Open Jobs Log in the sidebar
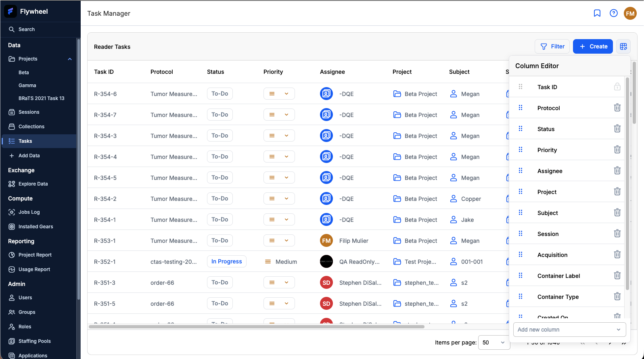644x359 pixels. tap(29, 212)
